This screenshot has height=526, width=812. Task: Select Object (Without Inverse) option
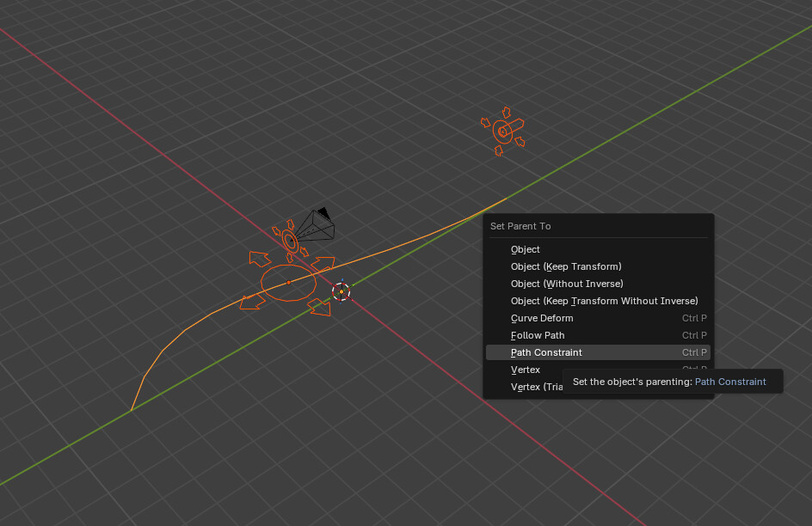coord(598,284)
